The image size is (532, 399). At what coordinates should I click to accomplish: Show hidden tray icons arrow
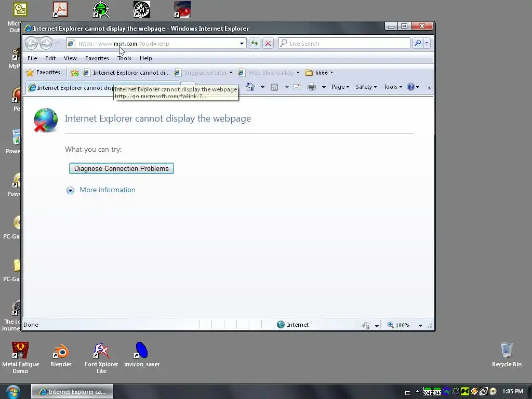417,392
